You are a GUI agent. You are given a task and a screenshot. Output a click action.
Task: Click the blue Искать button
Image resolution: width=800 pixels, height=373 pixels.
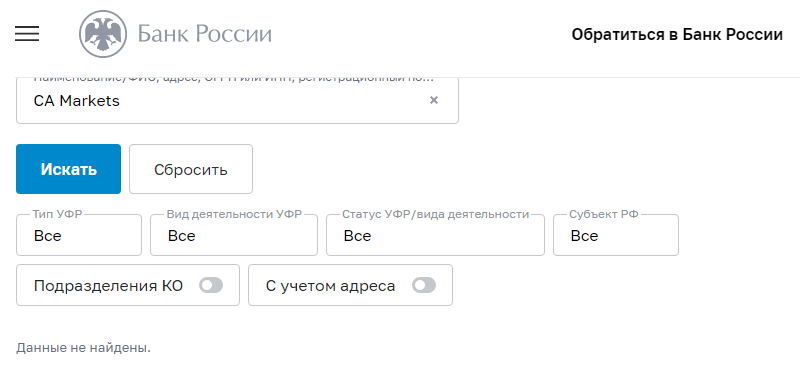[68, 169]
